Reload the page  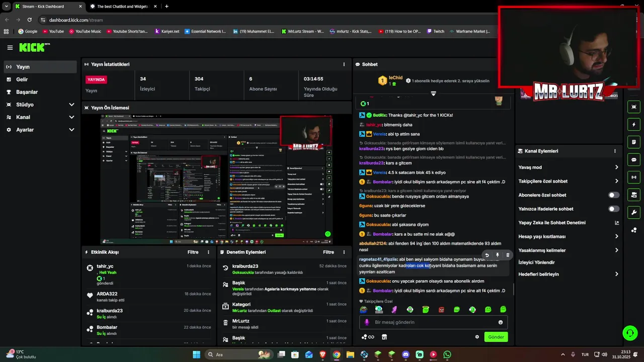tap(29, 20)
